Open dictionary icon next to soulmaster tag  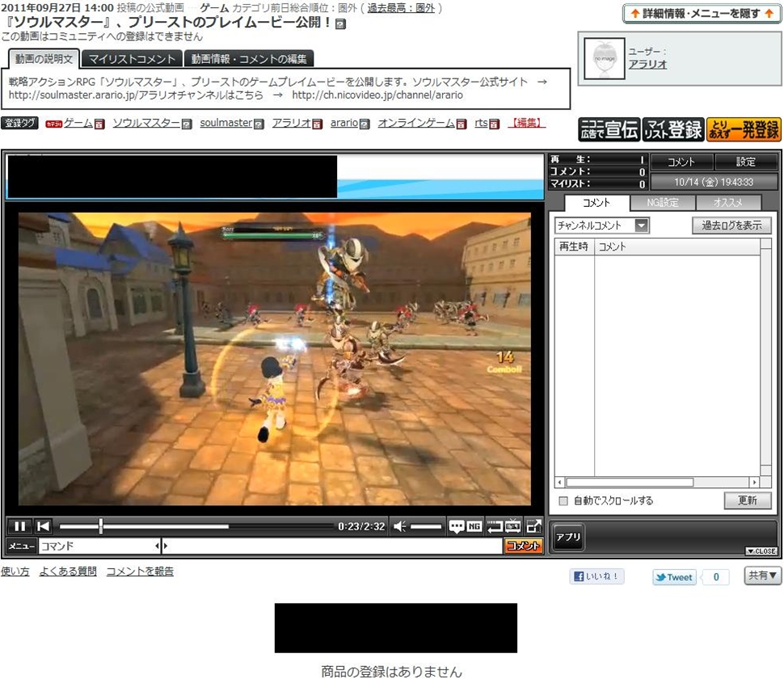pos(259,124)
